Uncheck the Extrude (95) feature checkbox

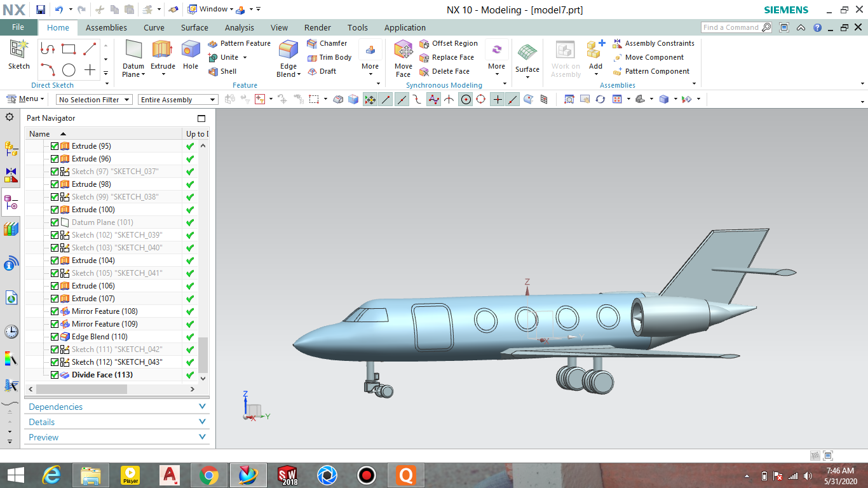(54, 146)
